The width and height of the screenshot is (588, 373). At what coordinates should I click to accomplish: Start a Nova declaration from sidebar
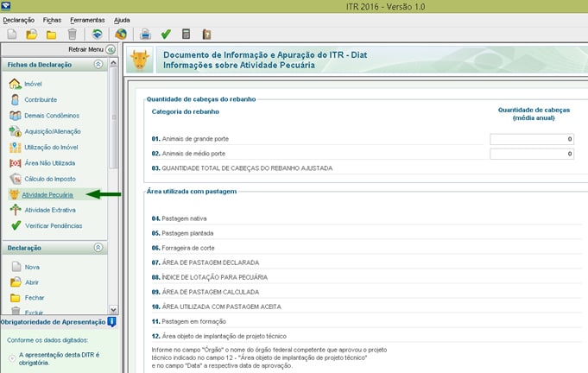(x=32, y=267)
